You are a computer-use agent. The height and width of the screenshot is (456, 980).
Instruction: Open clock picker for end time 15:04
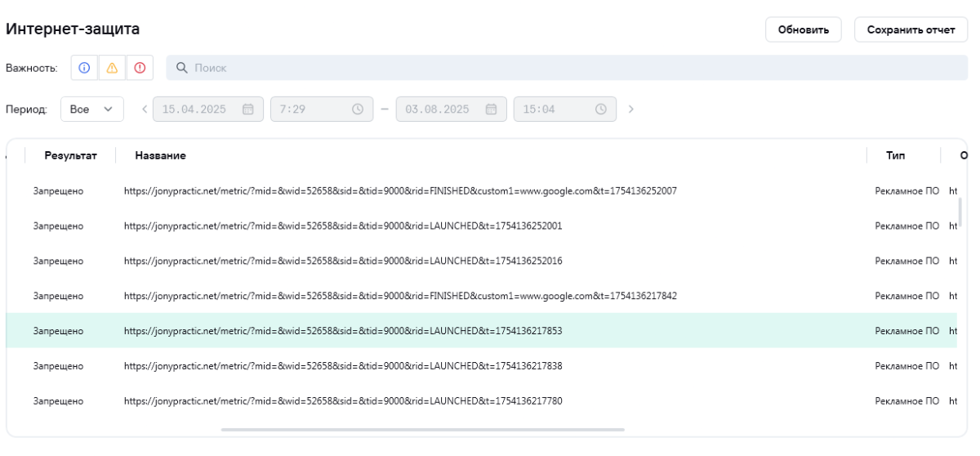[x=601, y=109]
